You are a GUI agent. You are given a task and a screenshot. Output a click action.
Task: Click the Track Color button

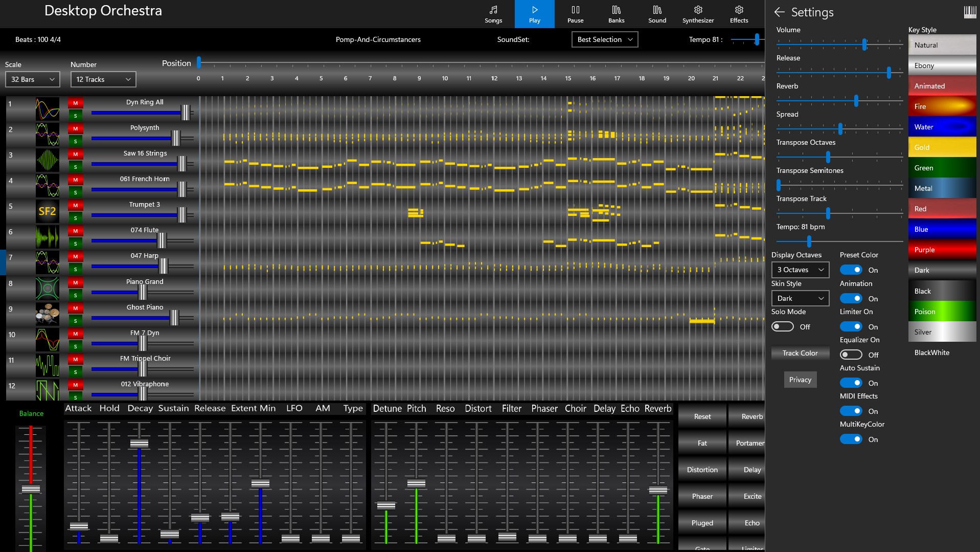click(x=800, y=353)
